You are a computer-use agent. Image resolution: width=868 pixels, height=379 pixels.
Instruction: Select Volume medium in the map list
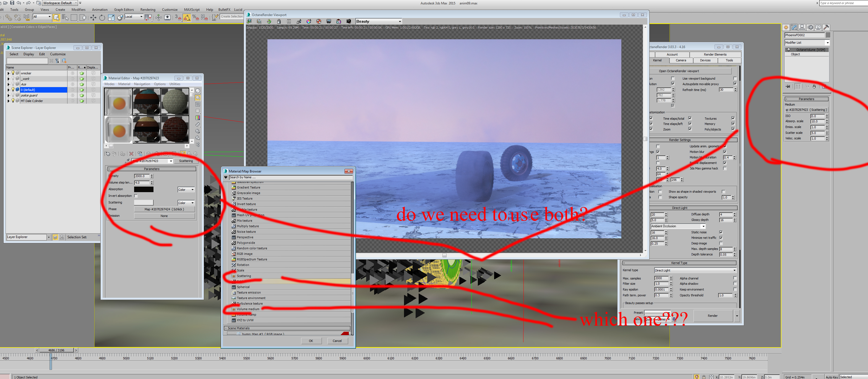(x=248, y=309)
